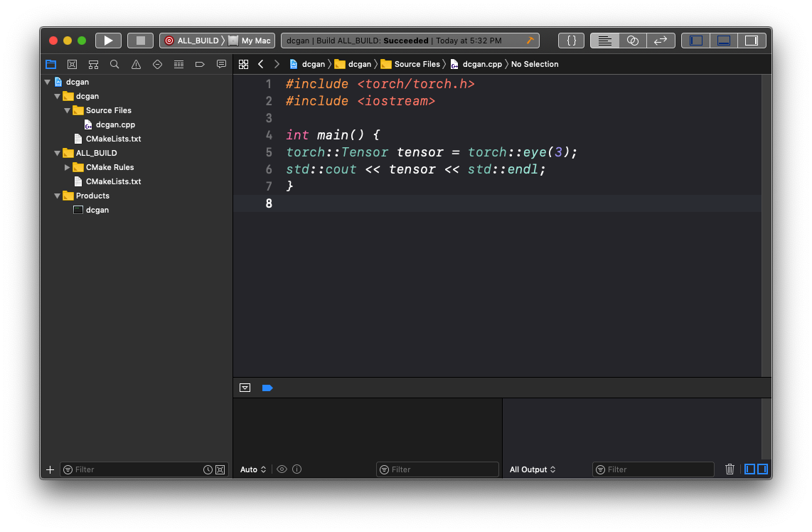Image resolution: width=812 pixels, height=532 pixels.
Task: Collapse the Source Files group
Action: click(68, 110)
